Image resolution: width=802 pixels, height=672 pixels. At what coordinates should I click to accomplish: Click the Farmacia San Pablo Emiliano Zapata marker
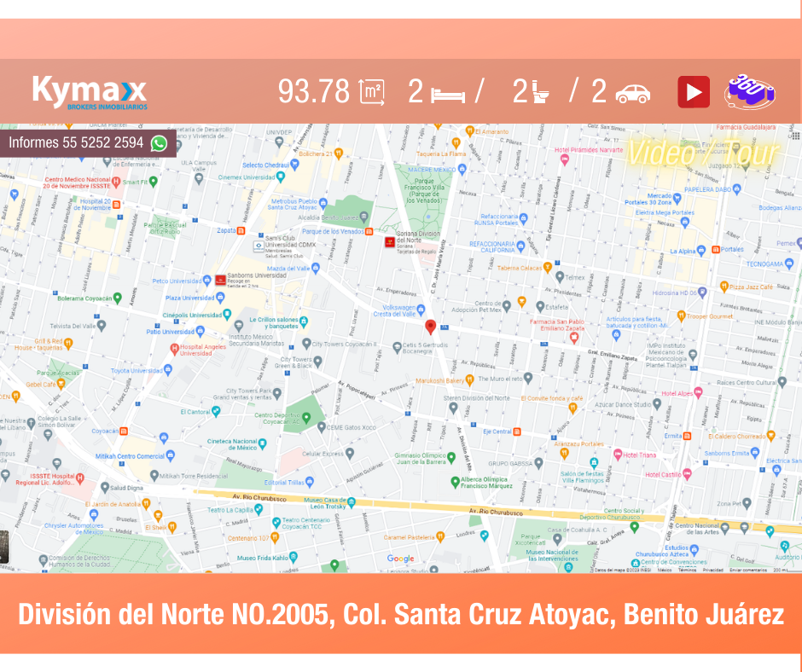[x=574, y=337]
